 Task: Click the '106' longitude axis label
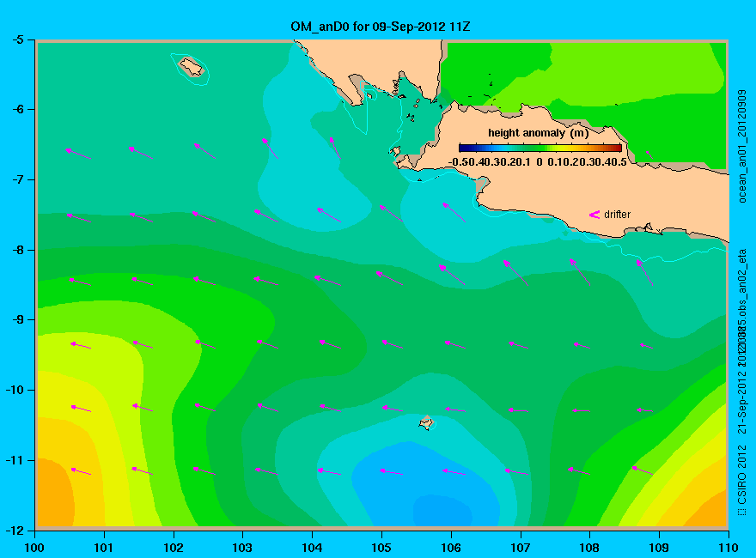[451, 548]
